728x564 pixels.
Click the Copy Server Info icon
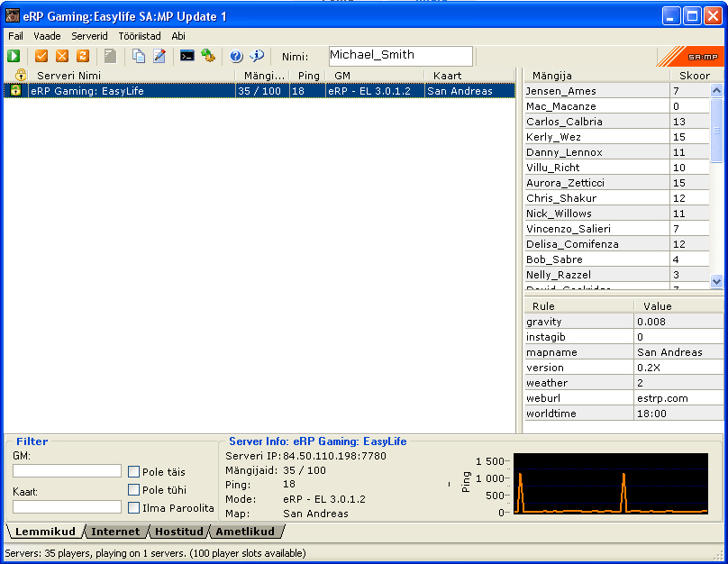click(x=139, y=56)
